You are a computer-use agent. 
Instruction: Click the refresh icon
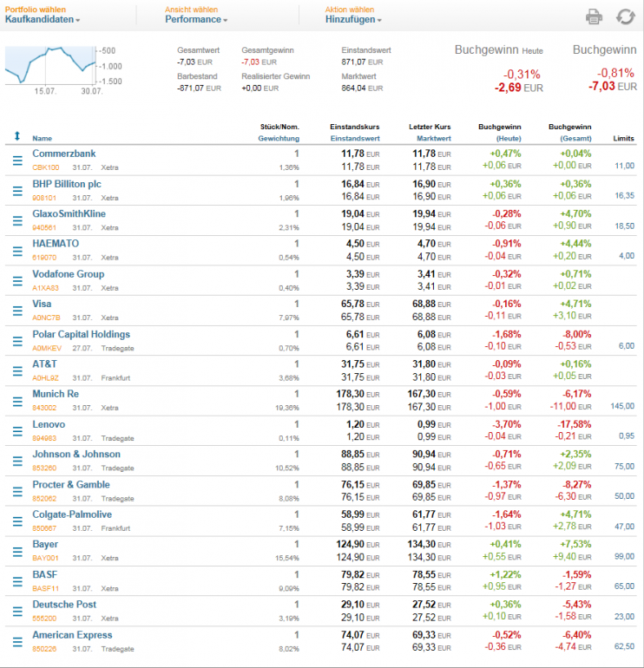[626, 17]
